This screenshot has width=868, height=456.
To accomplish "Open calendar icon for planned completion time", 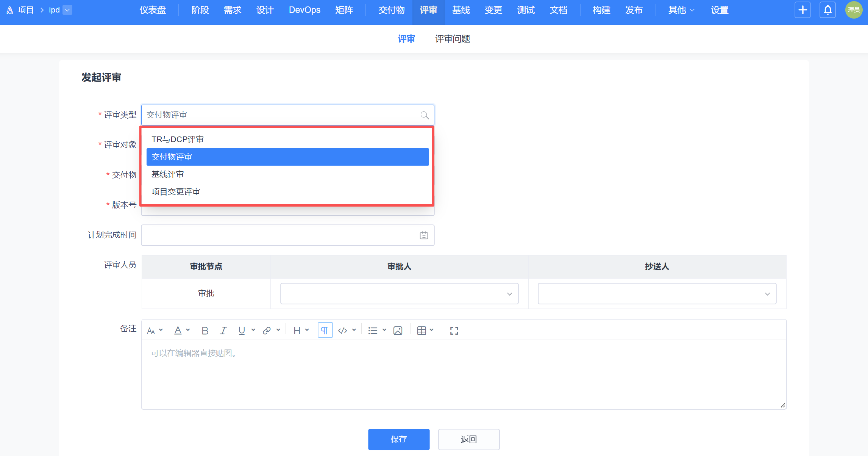I will point(424,235).
